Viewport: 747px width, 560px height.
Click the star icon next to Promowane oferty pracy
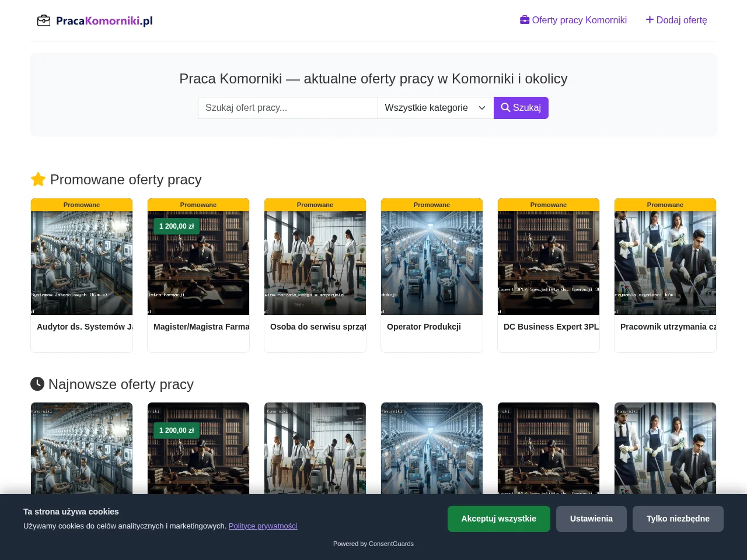[x=38, y=179]
